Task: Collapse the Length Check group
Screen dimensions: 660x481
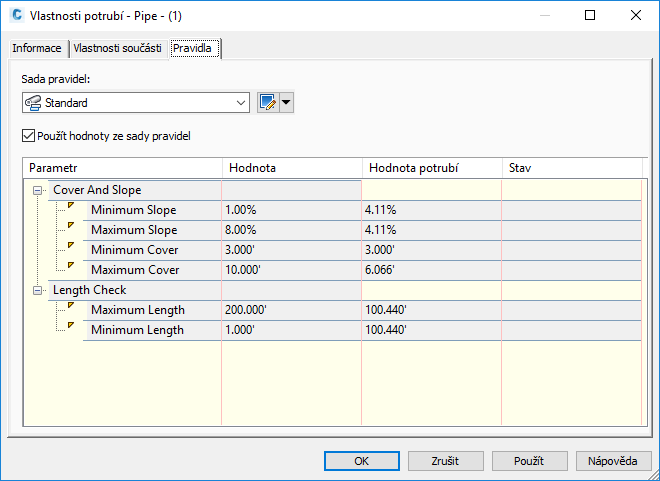Action: pyautogui.click(x=38, y=290)
